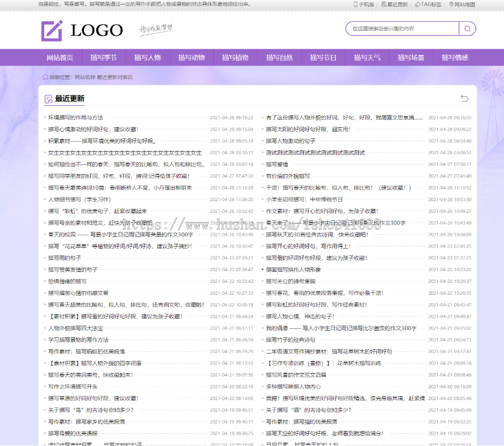The image size is (504, 446).
Task: Open article 学习描写景物的写作方法
Action: (78, 340)
